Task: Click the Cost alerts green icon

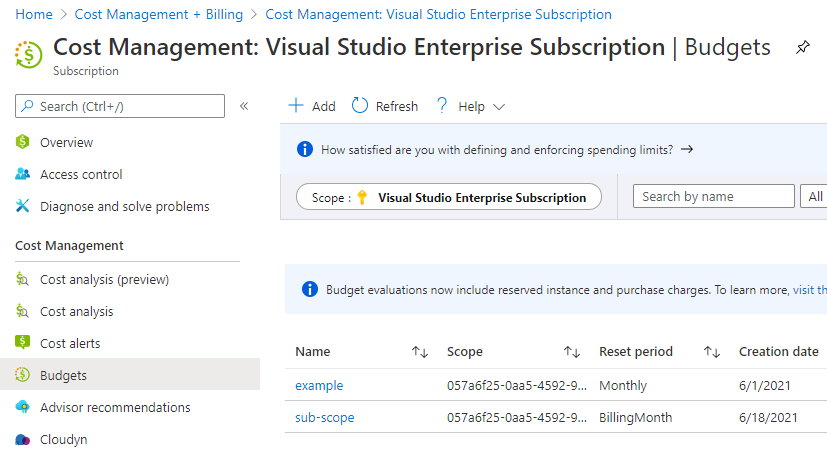Action: [22, 343]
